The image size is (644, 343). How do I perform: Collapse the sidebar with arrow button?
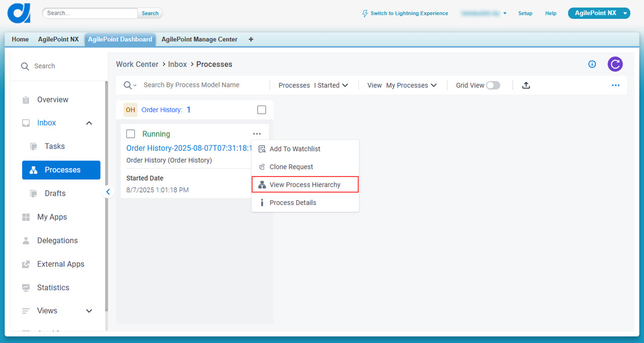click(108, 192)
